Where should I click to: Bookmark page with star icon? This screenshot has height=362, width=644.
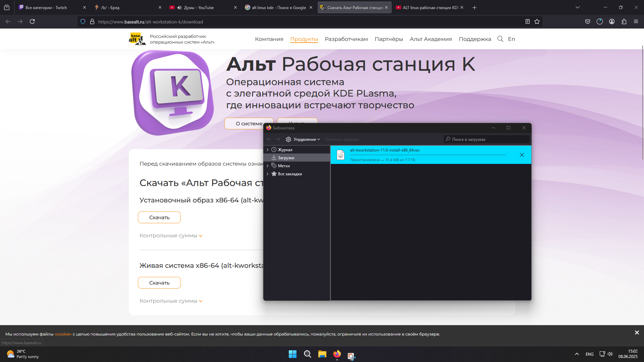(537, 22)
